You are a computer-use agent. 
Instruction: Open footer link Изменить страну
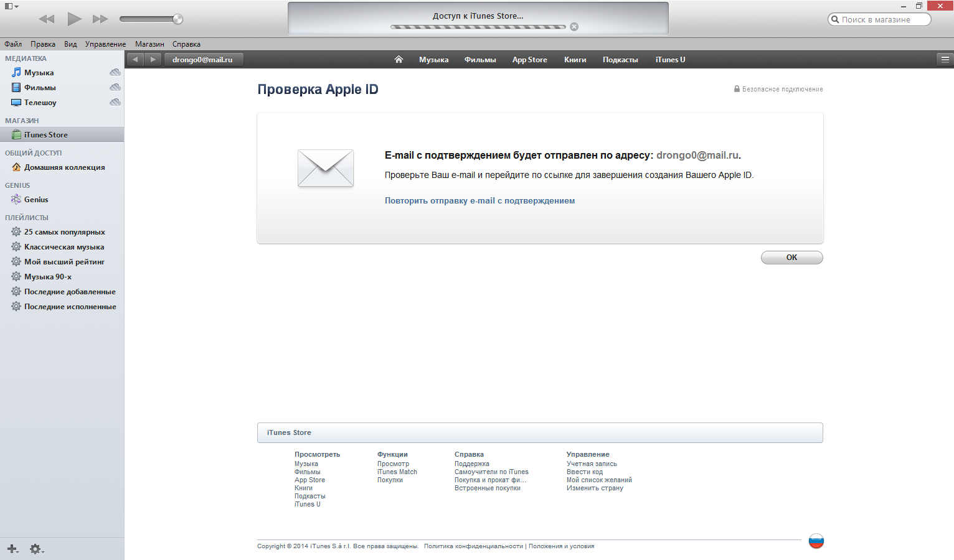coord(595,488)
